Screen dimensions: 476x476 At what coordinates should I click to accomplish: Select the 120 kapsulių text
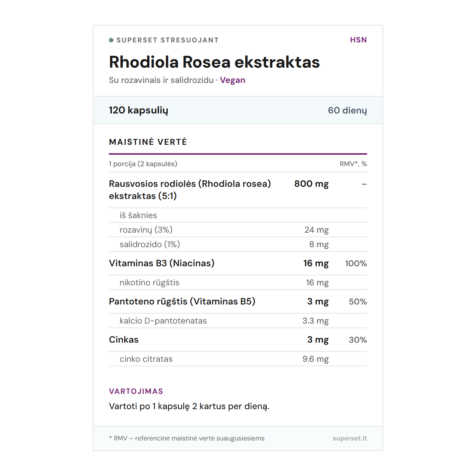pos(138,110)
